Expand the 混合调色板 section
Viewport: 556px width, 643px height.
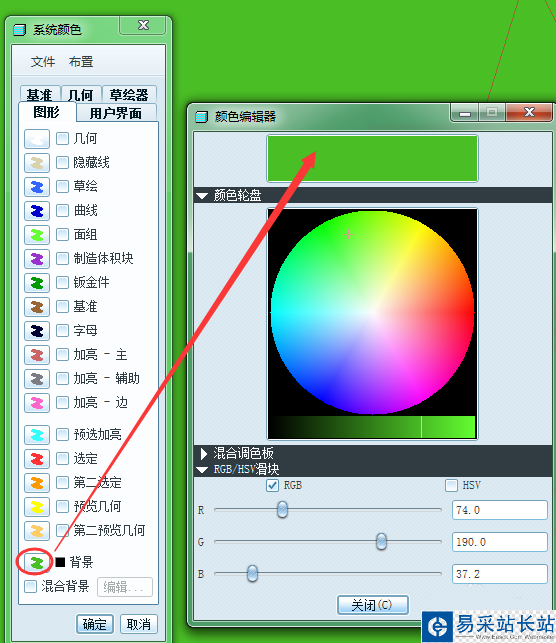tap(203, 454)
